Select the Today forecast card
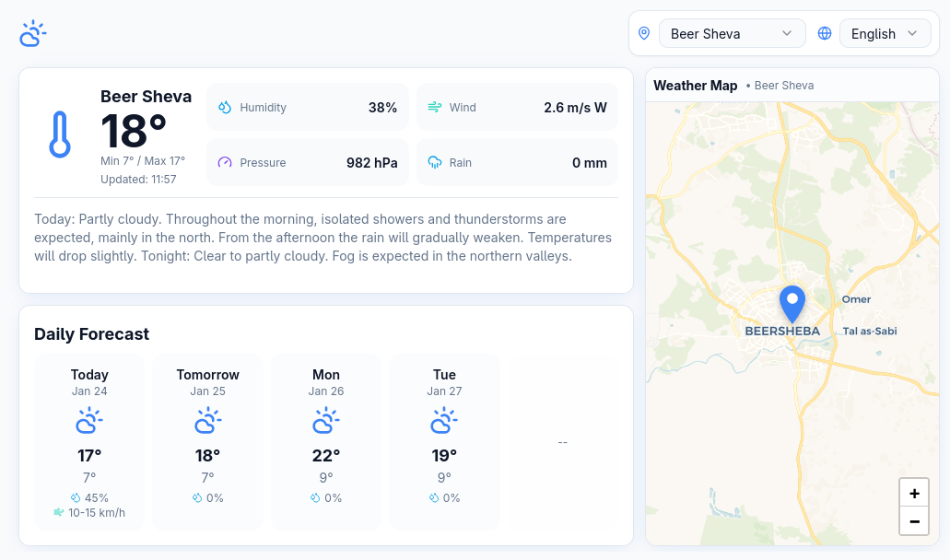The width and height of the screenshot is (950, 560). pos(89,441)
